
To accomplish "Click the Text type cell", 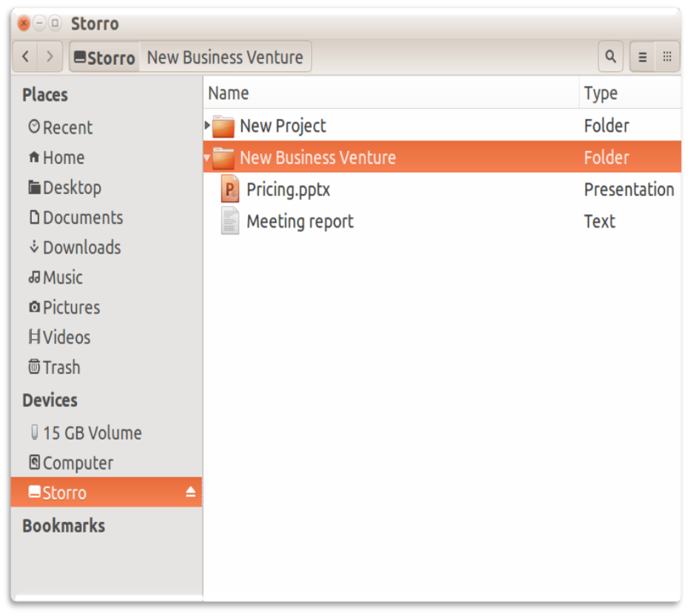I will click(599, 221).
